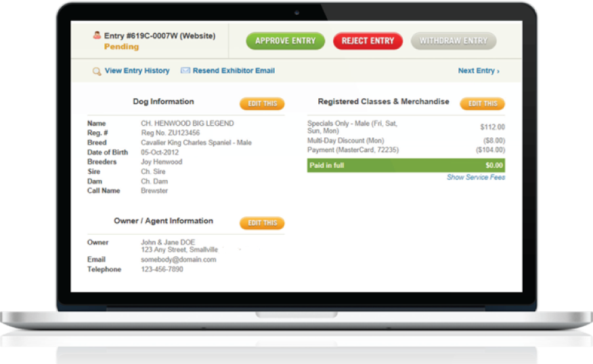This screenshot has height=364, width=593.
Task: Open the View Entry History link
Action: [137, 71]
